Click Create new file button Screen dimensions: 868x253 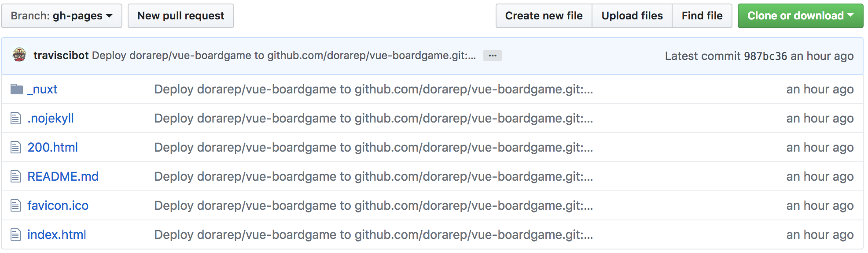pyautogui.click(x=544, y=16)
